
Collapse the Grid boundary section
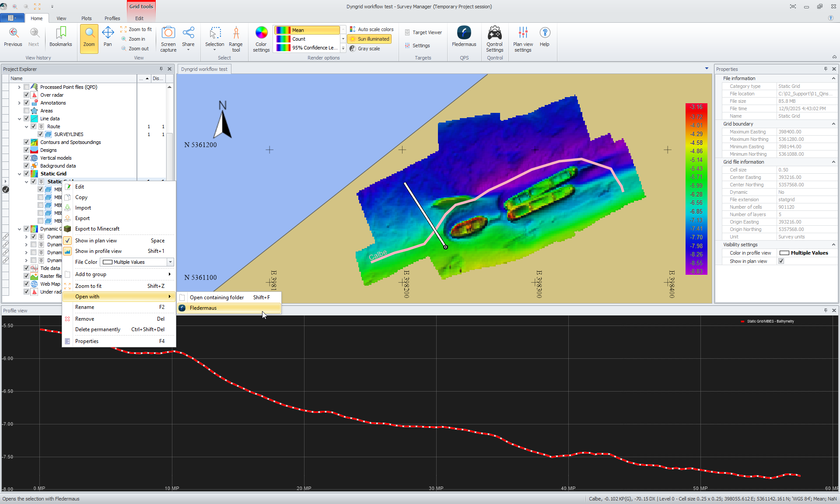click(x=833, y=124)
